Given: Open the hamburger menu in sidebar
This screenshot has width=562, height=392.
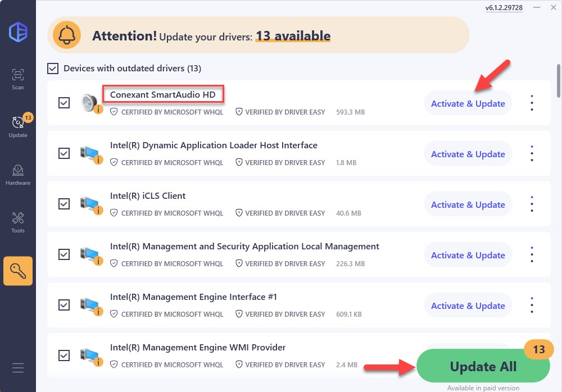Looking at the screenshot, I should click(18, 368).
